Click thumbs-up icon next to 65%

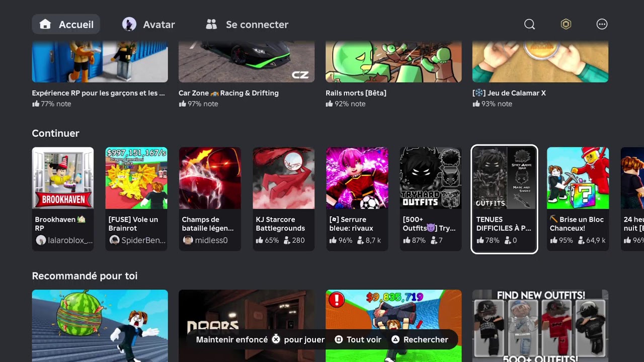(x=259, y=240)
